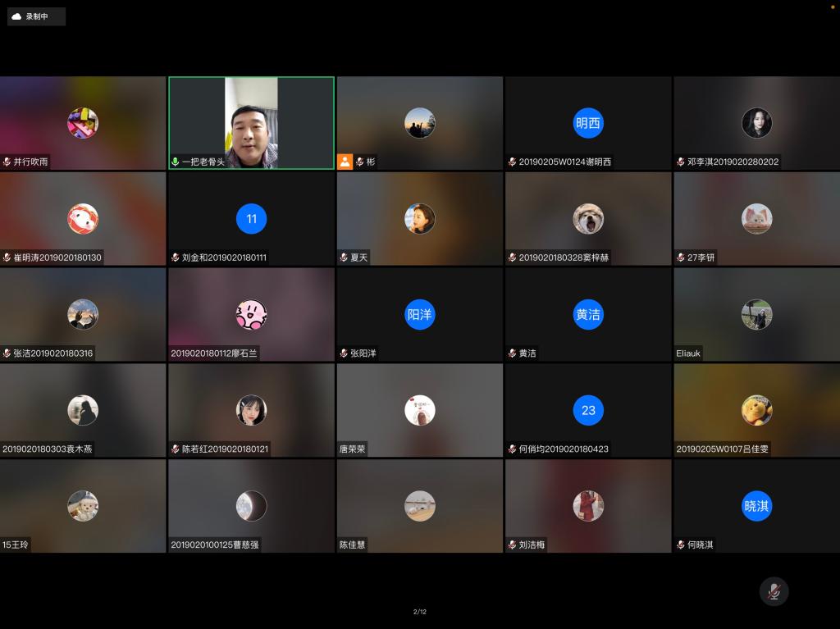Viewport: 840px width, 629px height.
Task: Click muted mic icon next to 张阳洋
Action: (x=344, y=353)
